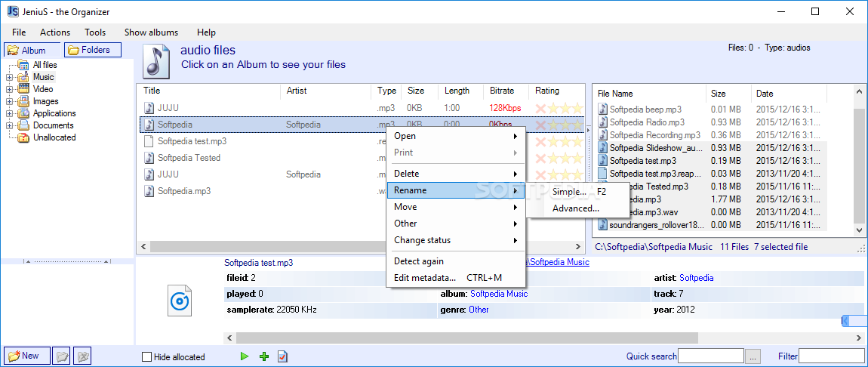
Task: Click the New album button
Action: (26, 356)
